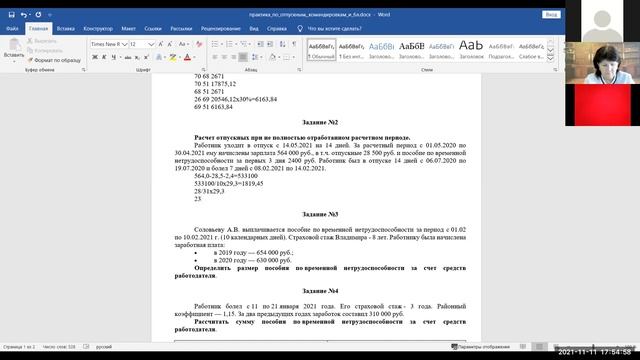
Task: Open the Paragraph dialog launcher
Action: (x=299, y=70)
